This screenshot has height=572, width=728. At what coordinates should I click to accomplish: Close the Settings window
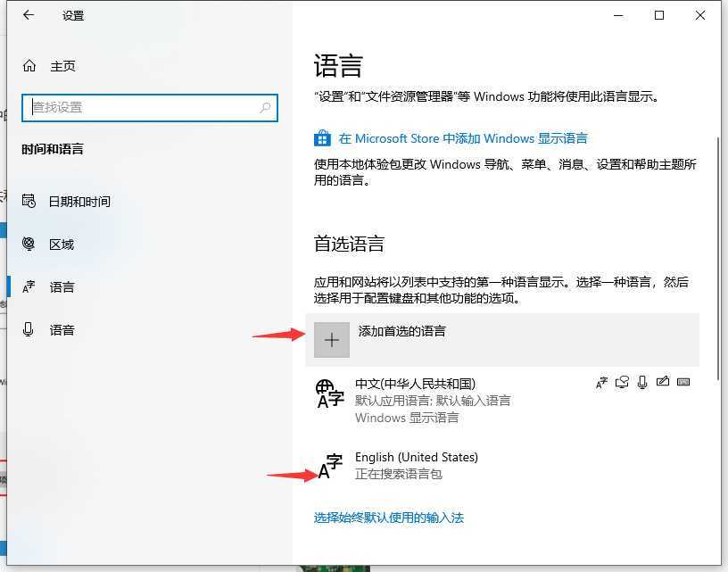pyautogui.click(x=699, y=15)
